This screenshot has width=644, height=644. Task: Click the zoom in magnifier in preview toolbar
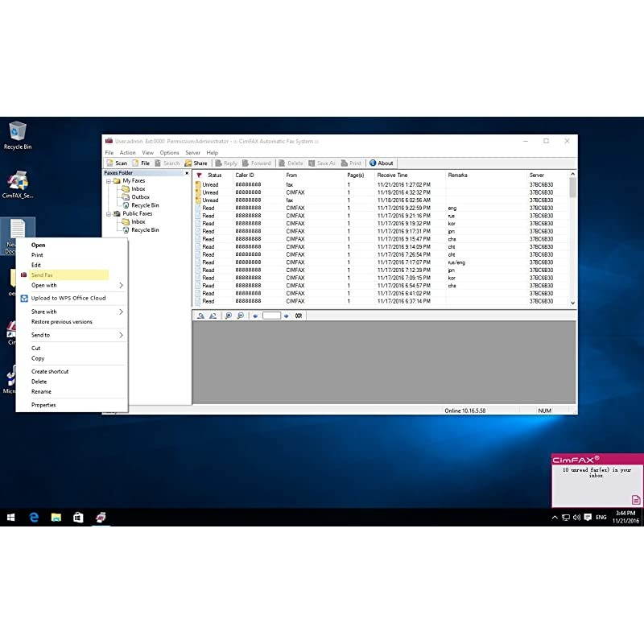coord(229,316)
